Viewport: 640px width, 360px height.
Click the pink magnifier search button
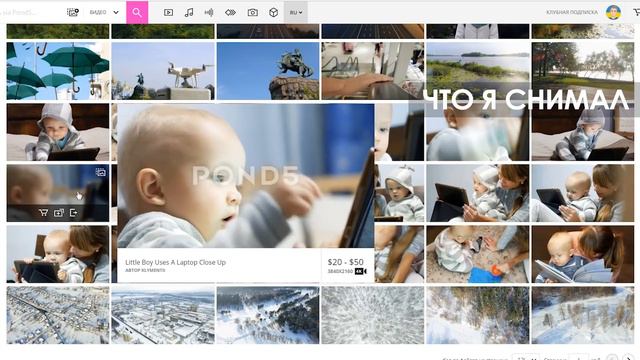[137, 12]
